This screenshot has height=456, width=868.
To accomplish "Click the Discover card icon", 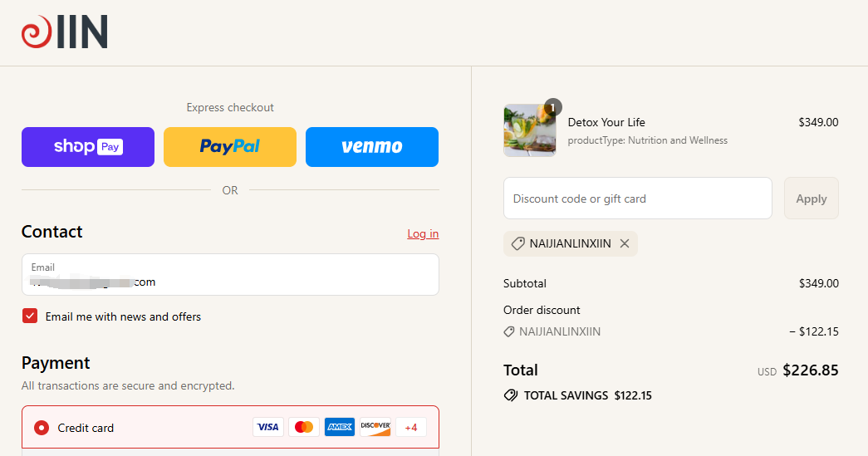I will (x=375, y=427).
